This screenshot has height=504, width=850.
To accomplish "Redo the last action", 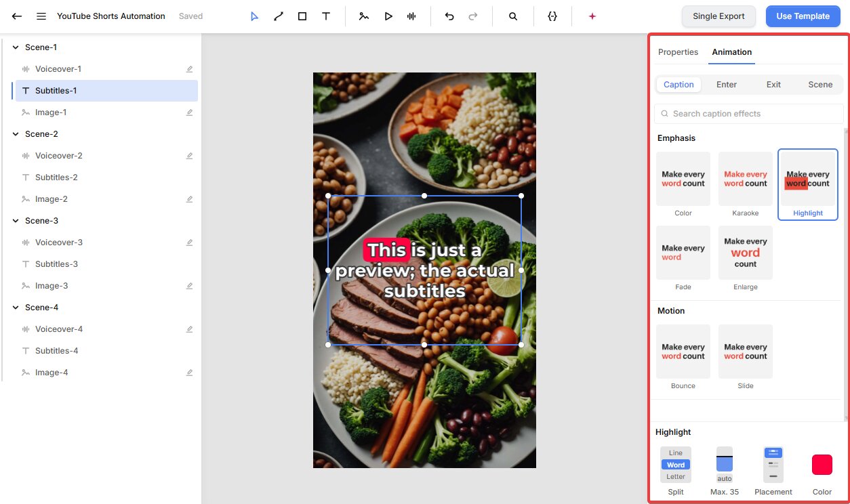I will [473, 16].
